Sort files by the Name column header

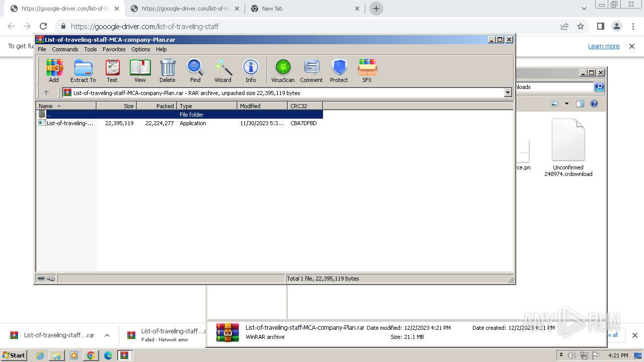pyautogui.click(x=66, y=106)
